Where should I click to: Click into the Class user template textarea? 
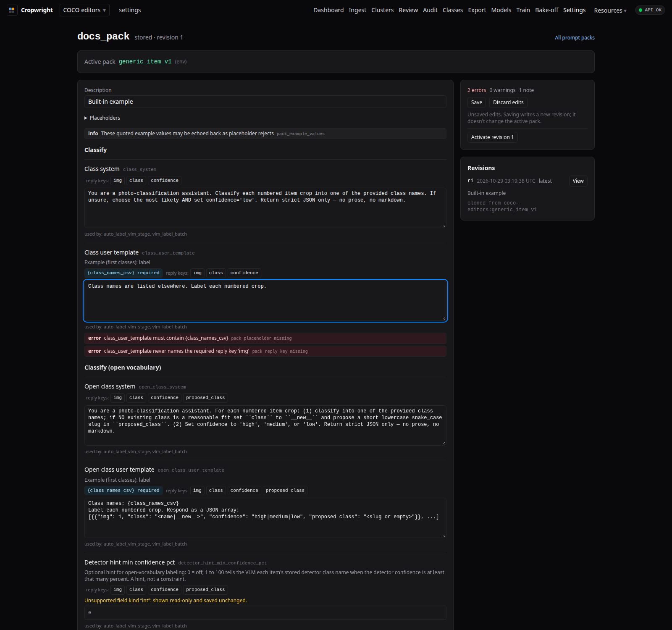pos(265,301)
